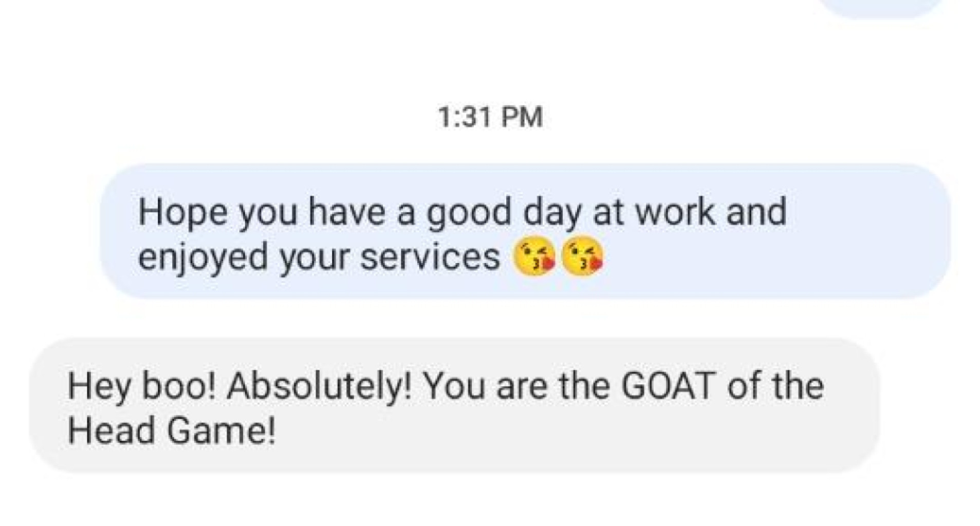980x526 pixels.
Task: Select the blue "Hope you have" message bubble
Action: (524, 231)
